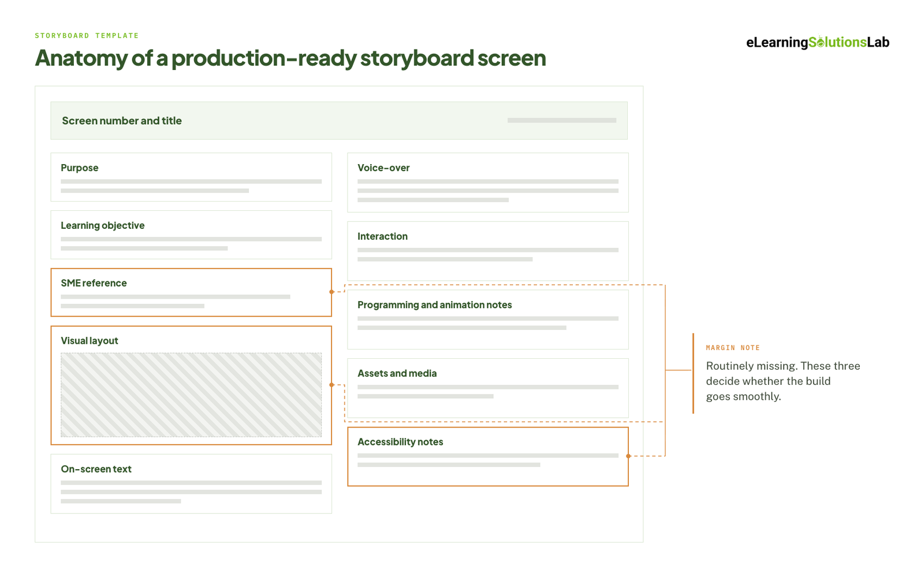The width and height of the screenshot is (924, 587).
Task: Select the "Routinely missing" margin note text
Action: click(x=783, y=381)
